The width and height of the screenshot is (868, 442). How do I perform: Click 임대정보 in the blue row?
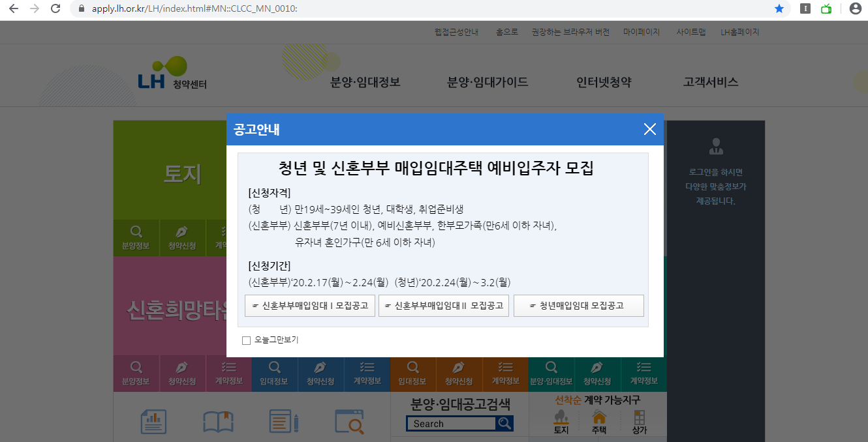(274, 374)
